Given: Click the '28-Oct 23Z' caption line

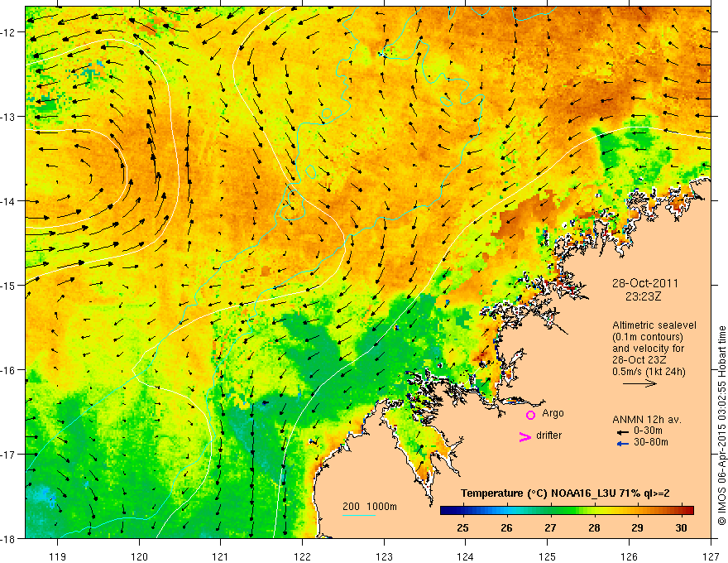Looking at the screenshot, I should click(639, 360).
